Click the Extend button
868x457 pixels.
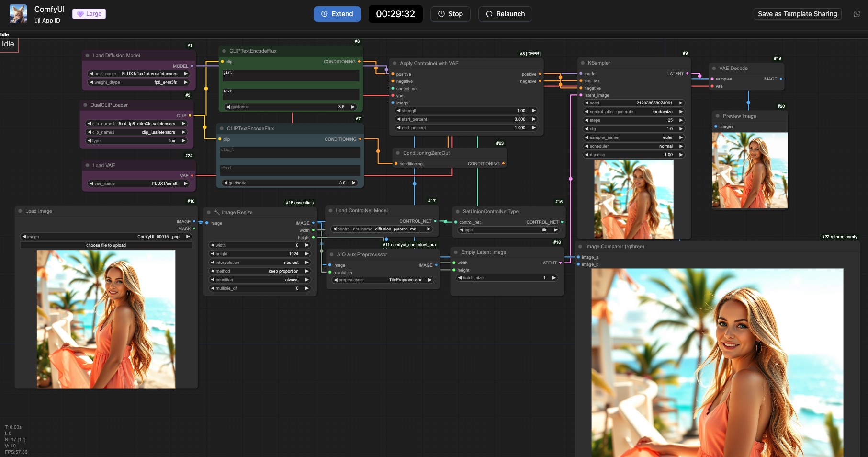click(337, 14)
